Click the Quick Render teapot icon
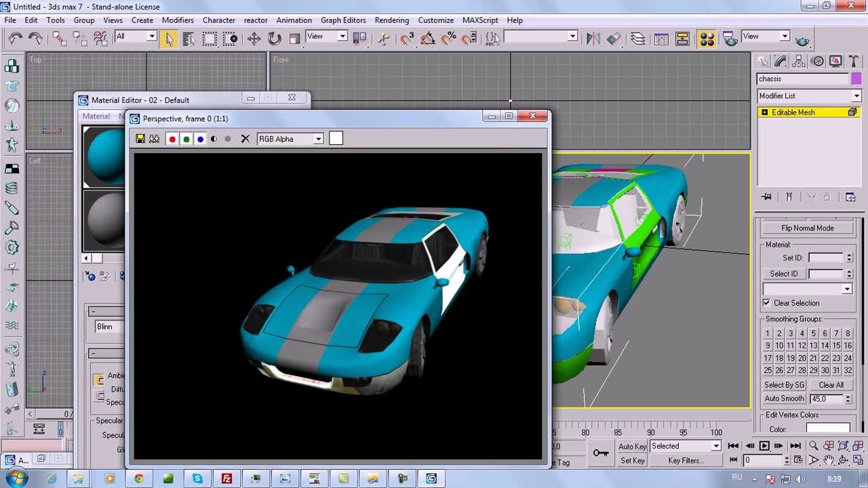 coord(802,39)
